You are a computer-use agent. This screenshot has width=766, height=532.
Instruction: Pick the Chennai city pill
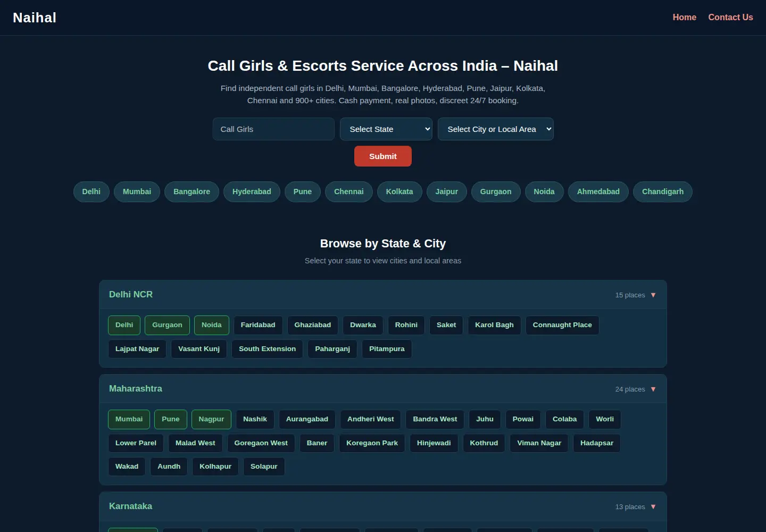pyautogui.click(x=349, y=192)
